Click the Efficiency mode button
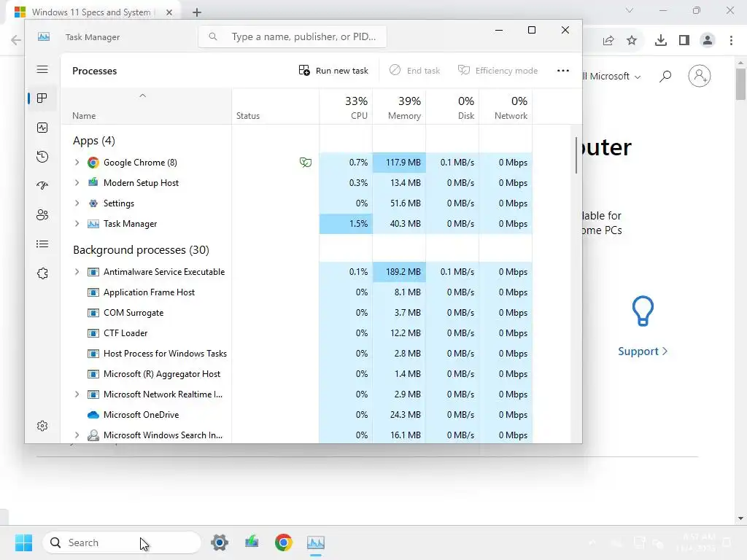The height and width of the screenshot is (560, 747). point(498,71)
